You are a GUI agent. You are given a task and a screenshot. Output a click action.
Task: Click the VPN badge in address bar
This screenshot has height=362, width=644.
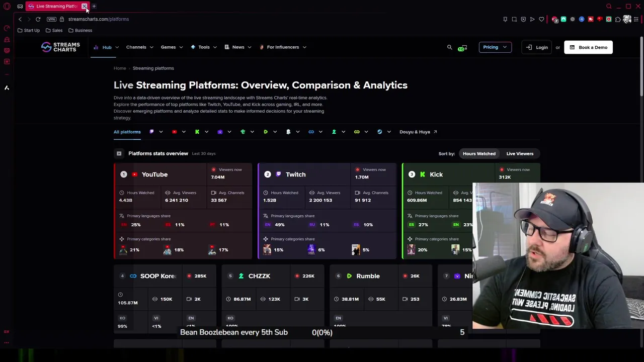point(51,19)
